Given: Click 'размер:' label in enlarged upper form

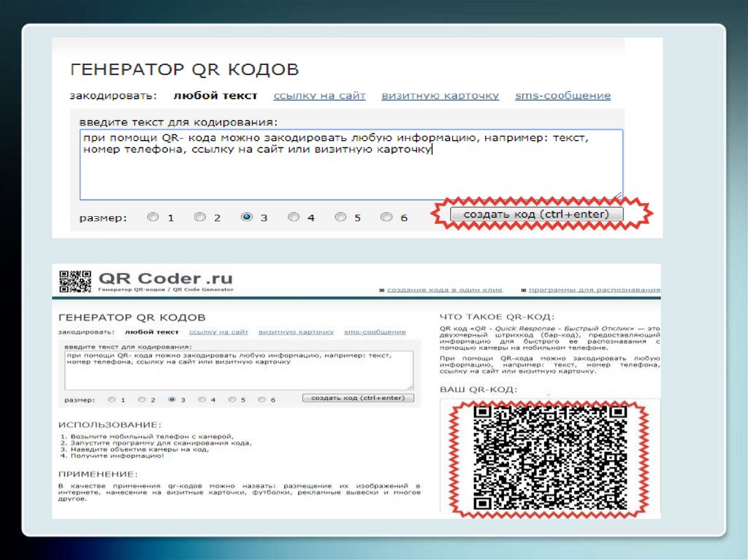Looking at the screenshot, I should pyautogui.click(x=103, y=218).
